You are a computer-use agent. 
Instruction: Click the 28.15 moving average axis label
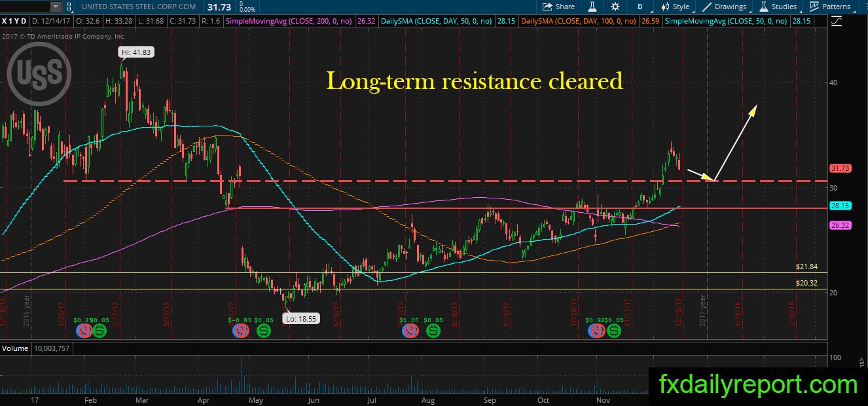click(840, 205)
